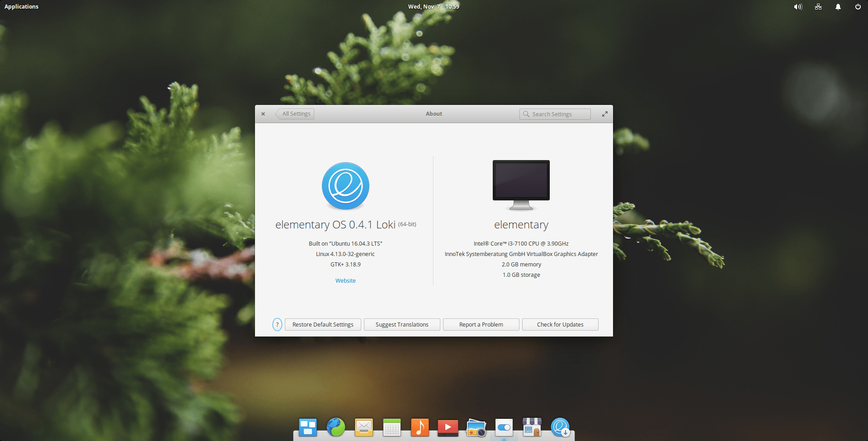Go back to All Settings
868x441 pixels.
(295, 114)
